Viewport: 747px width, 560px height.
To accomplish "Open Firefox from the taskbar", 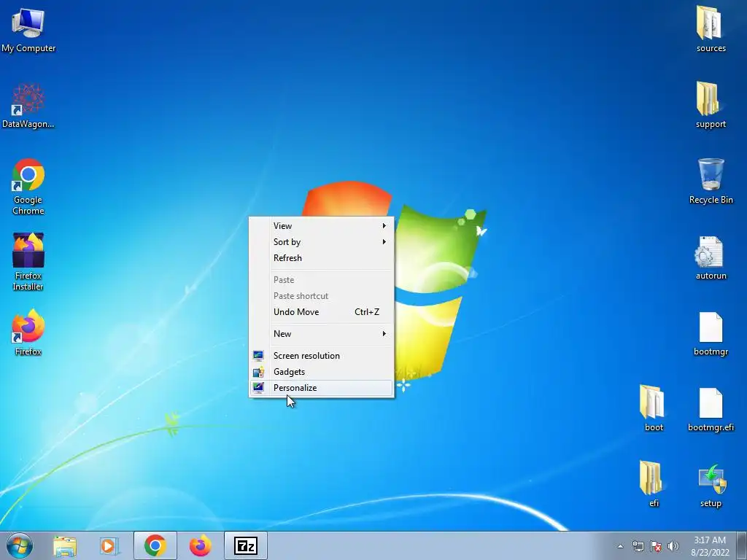I will pos(200,545).
